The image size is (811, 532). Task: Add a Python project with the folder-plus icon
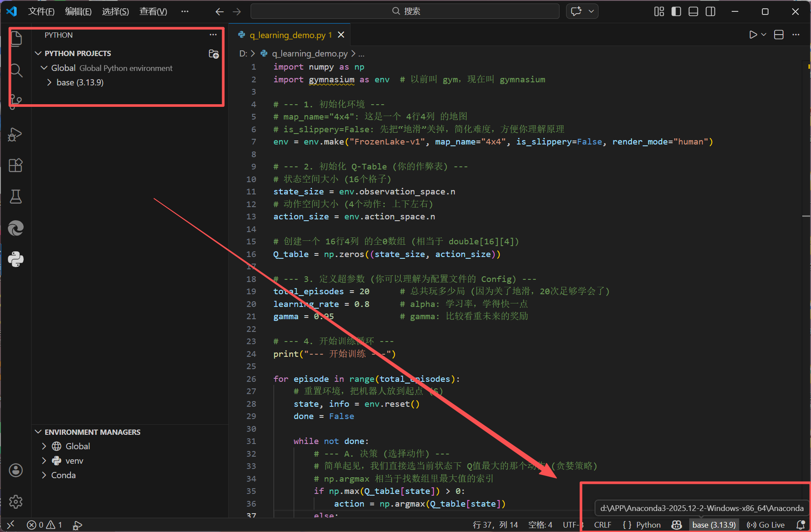click(x=214, y=54)
